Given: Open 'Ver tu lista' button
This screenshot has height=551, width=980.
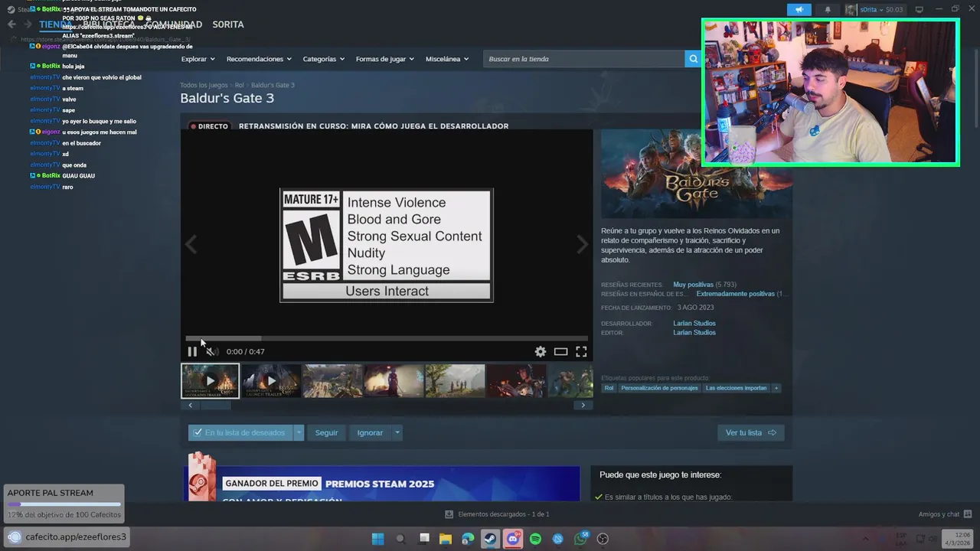Looking at the screenshot, I should (x=750, y=432).
